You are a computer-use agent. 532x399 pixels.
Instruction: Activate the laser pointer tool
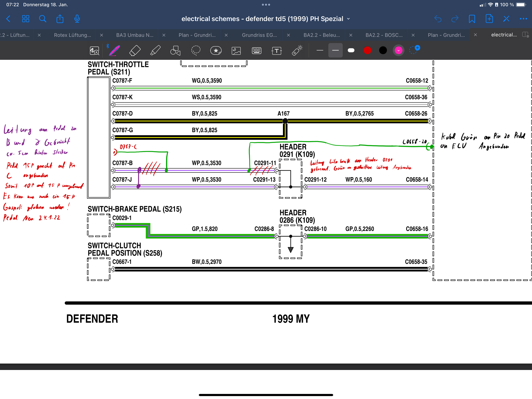click(x=297, y=50)
